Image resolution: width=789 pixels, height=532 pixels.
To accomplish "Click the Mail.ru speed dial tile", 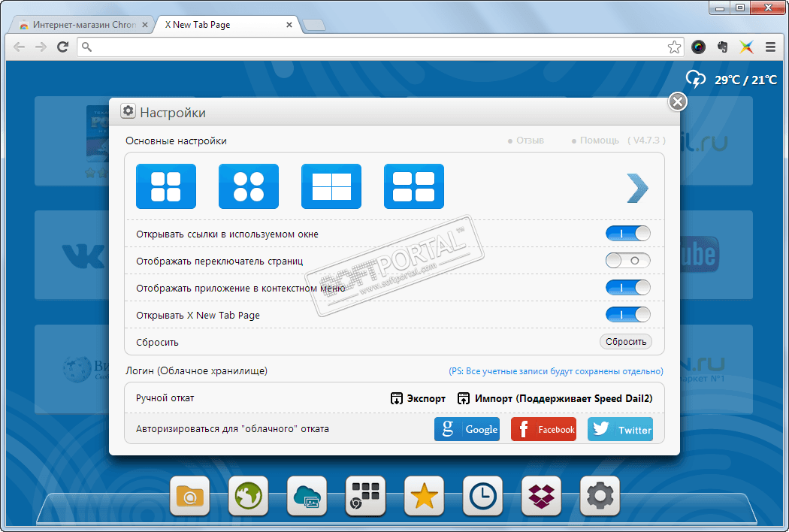I will click(x=717, y=141).
